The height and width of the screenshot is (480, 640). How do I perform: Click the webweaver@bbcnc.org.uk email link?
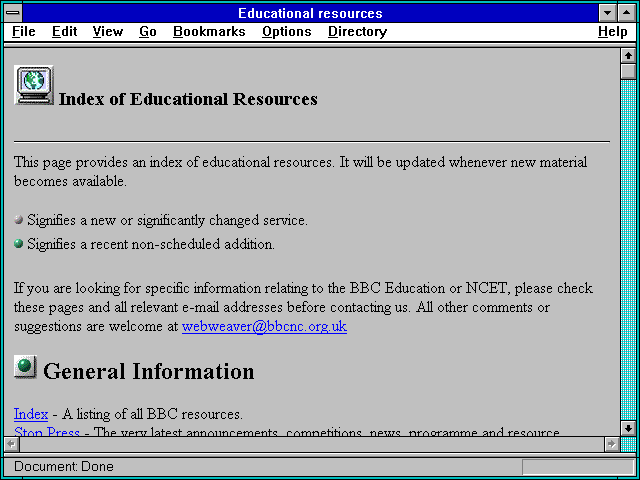point(264,327)
